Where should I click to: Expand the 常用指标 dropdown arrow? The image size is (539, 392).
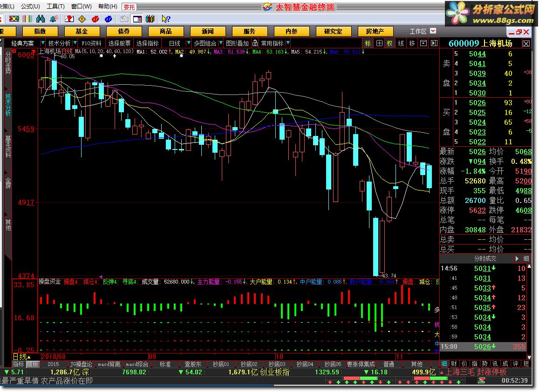tap(288, 43)
